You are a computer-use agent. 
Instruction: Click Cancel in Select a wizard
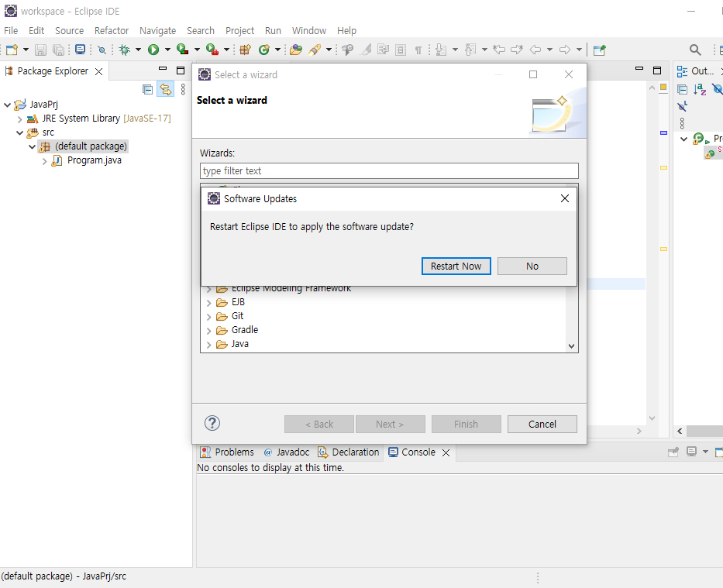point(542,424)
